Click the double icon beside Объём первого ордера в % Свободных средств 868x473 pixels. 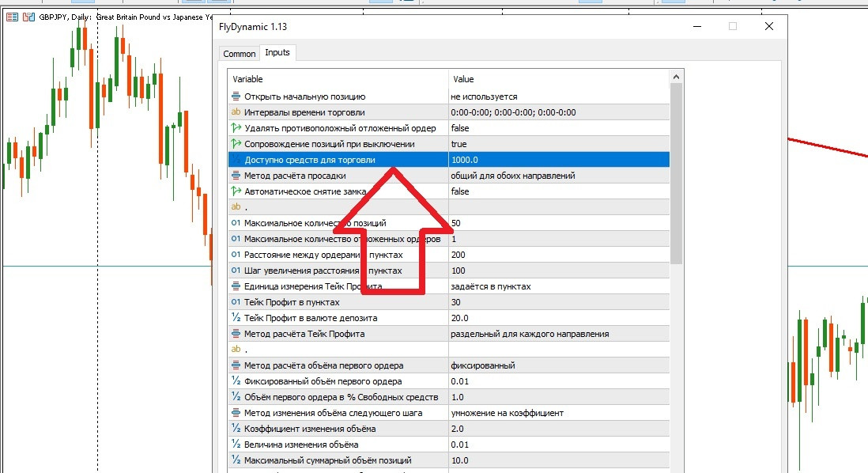[x=236, y=397]
